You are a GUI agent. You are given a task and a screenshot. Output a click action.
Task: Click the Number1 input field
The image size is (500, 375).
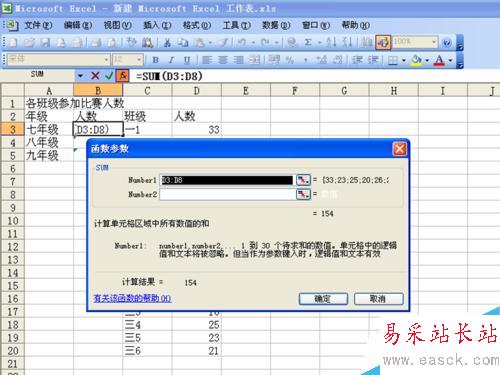[227, 180]
